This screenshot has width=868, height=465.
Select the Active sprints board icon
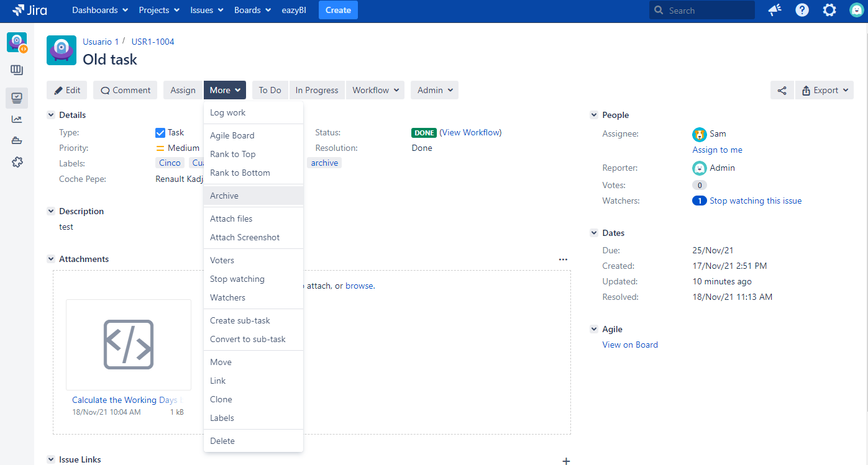pyautogui.click(x=17, y=97)
